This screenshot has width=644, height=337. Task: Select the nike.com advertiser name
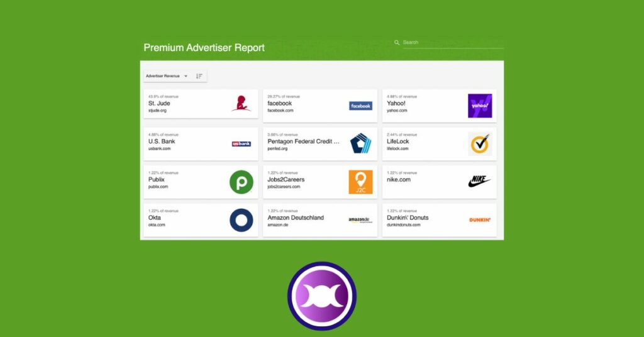[x=398, y=179]
